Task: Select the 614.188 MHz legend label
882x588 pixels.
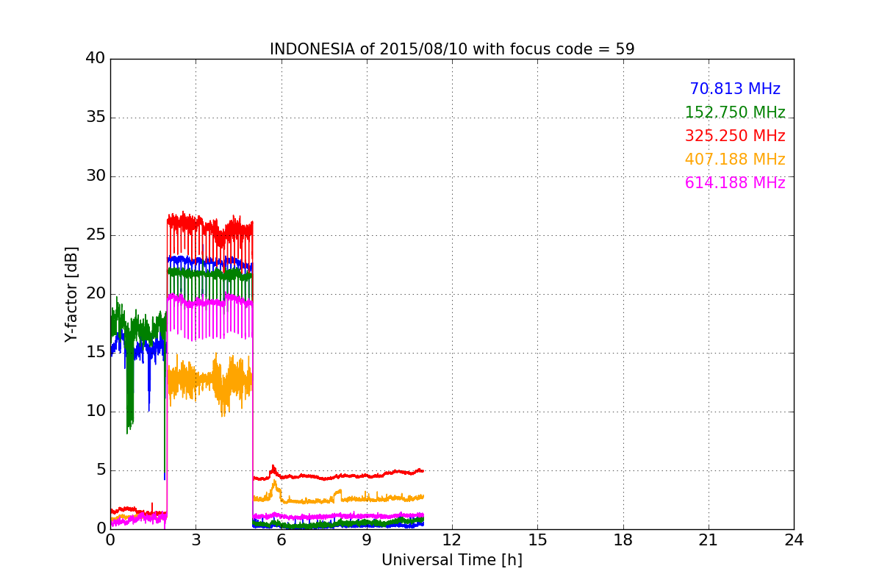Action: pyautogui.click(x=735, y=183)
